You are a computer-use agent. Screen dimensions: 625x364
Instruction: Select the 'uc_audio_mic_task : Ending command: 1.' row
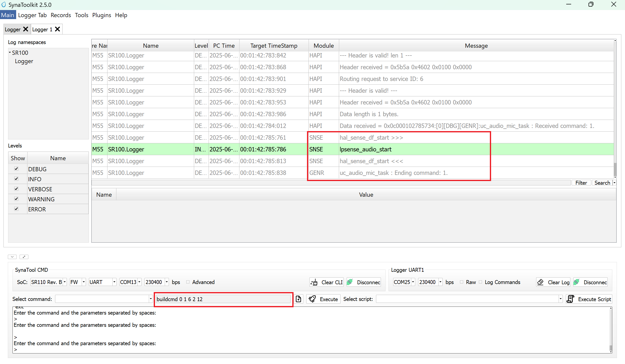point(353,173)
